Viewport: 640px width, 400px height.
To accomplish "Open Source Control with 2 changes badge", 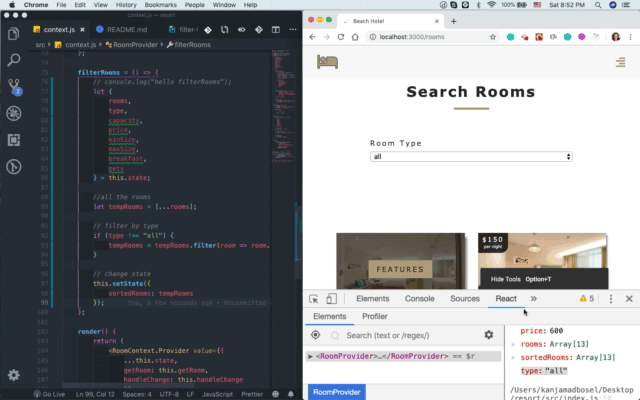I will tap(14, 87).
